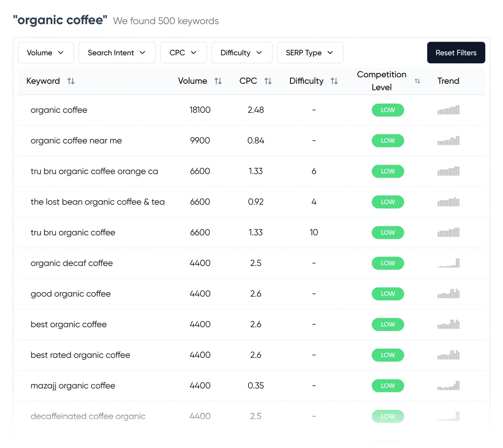
Task: Sort by Competition Level arrows icon
Action: click(417, 81)
